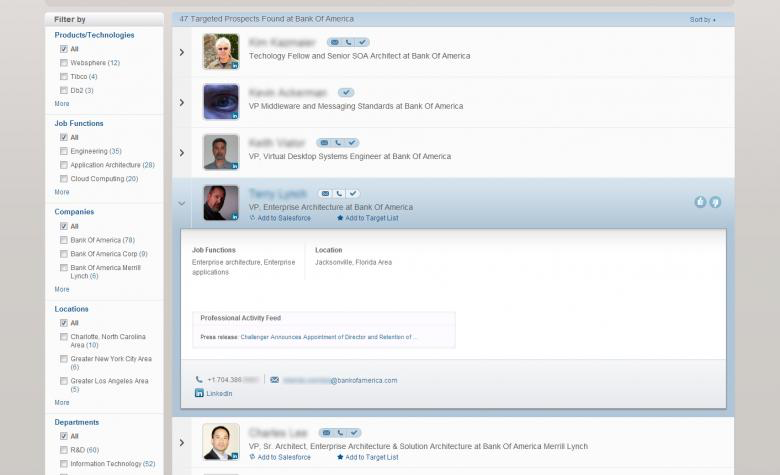The height and width of the screenshot is (475, 780).
Task: Click phone icon beside +1.704 number
Action: click(x=199, y=380)
